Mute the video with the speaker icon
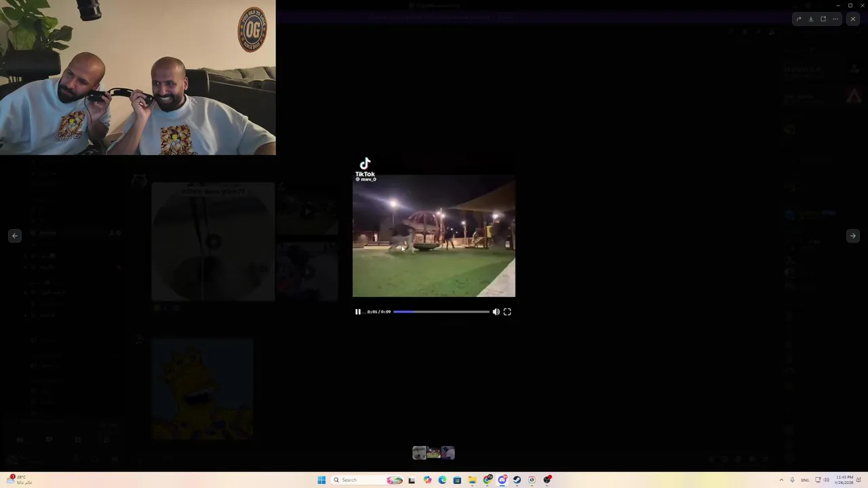868x488 pixels. pos(496,312)
